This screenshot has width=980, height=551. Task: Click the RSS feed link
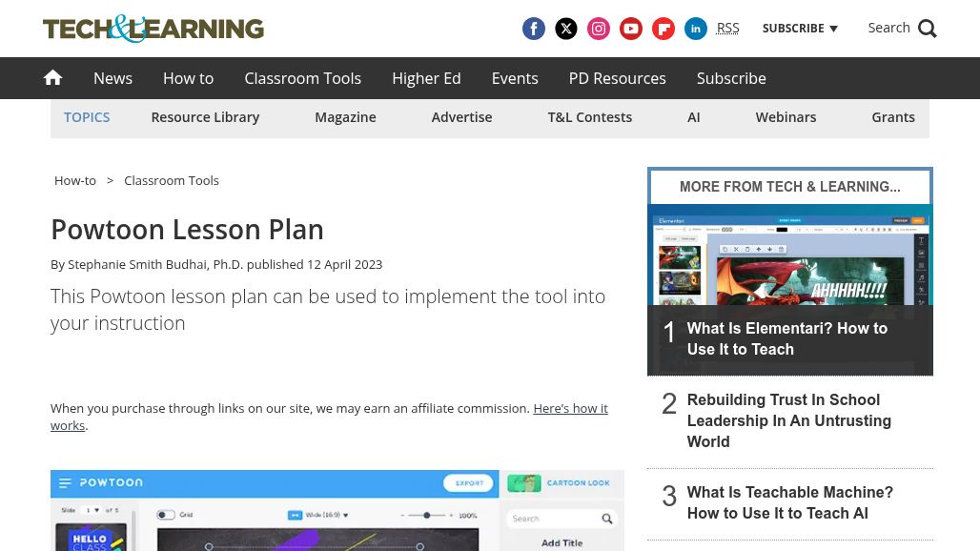(727, 28)
